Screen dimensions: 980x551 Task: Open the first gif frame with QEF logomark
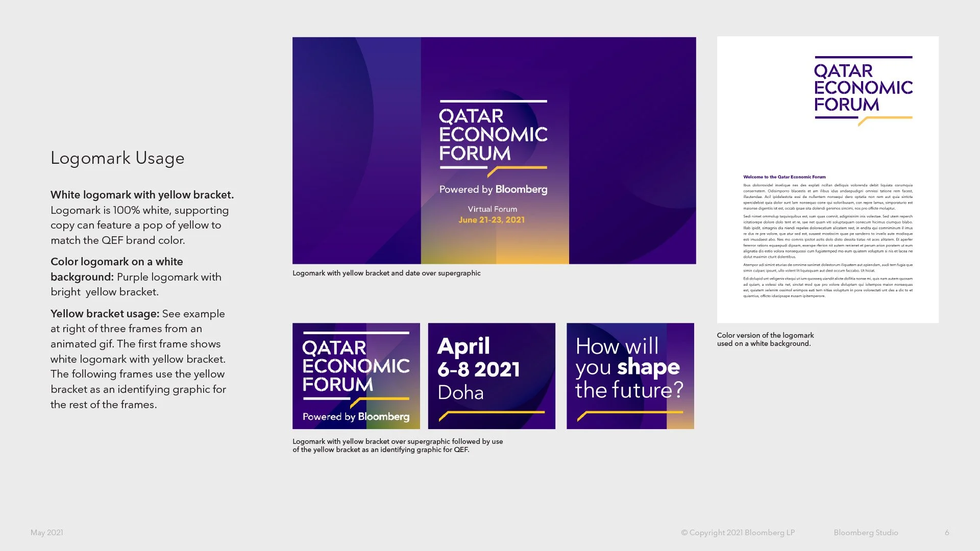(x=356, y=376)
